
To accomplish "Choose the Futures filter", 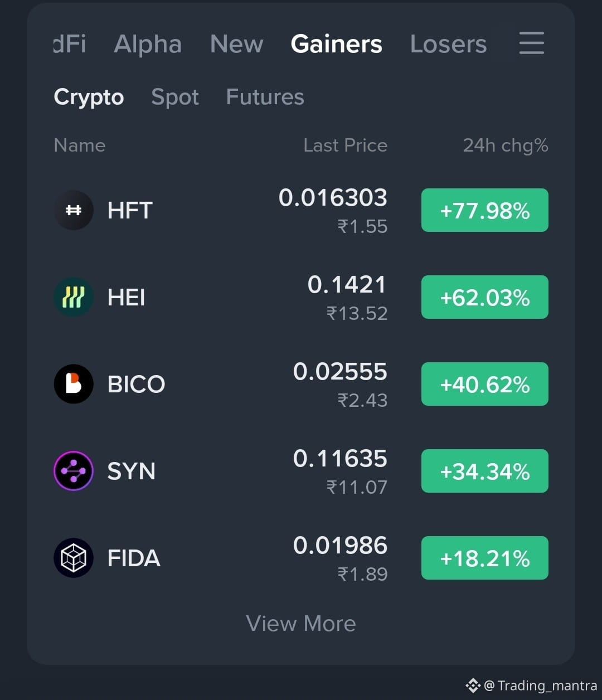I will [x=265, y=97].
